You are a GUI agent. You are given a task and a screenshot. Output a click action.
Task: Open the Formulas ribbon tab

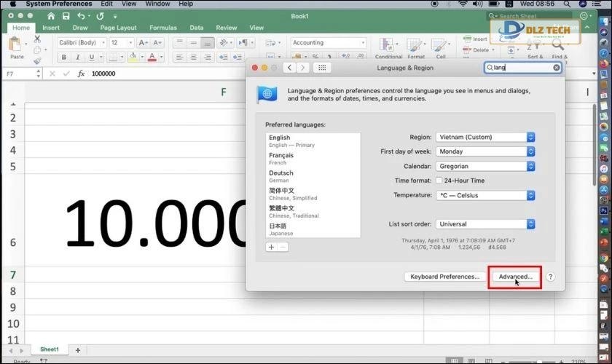pos(163,28)
